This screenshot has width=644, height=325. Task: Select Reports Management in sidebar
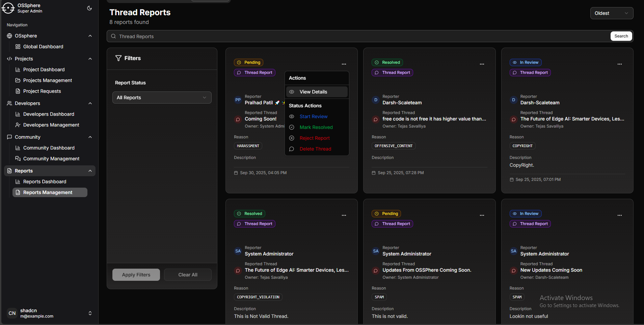(x=50, y=192)
